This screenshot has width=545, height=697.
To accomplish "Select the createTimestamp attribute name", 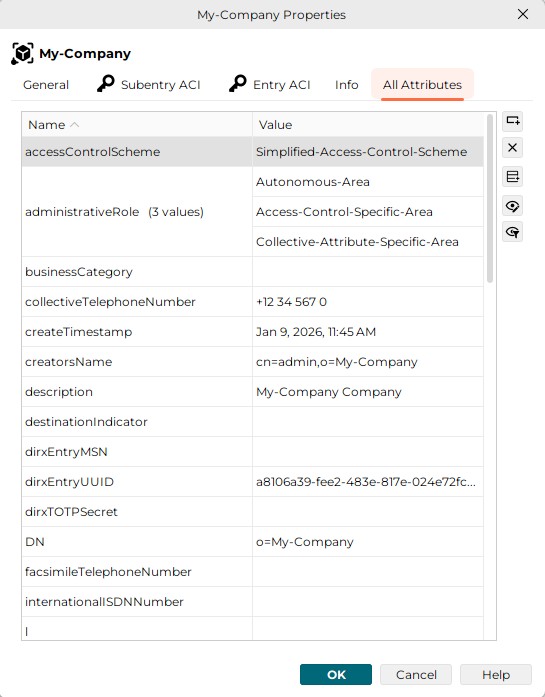I will (137, 332).
